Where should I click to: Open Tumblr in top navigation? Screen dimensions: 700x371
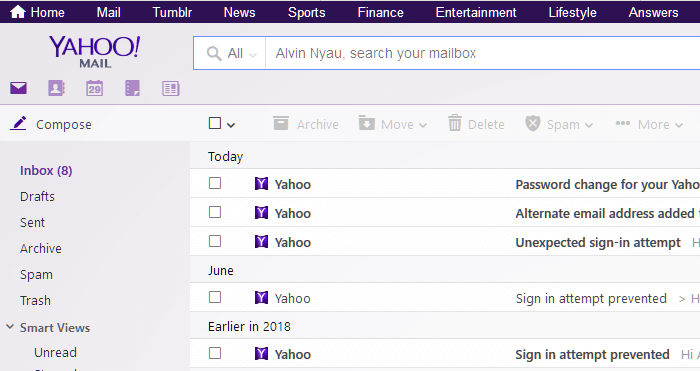coord(172,13)
